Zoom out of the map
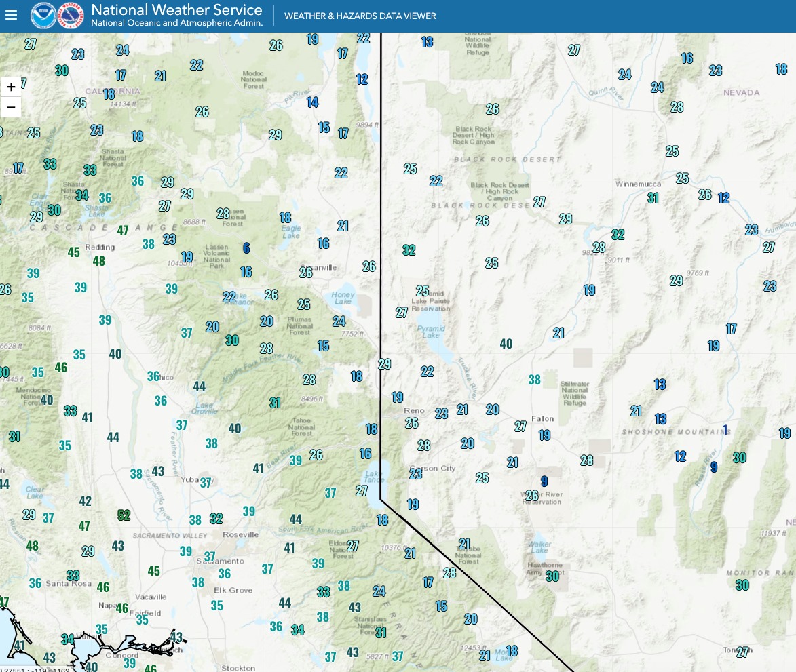Image resolution: width=796 pixels, height=672 pixels. [11, 108]
